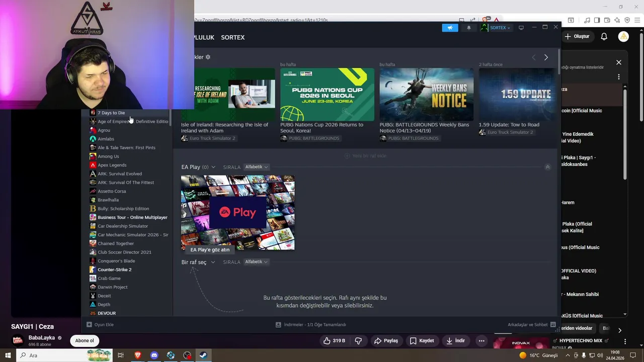The width and height of the screenshot is (644, 362).
Task: Enter Steam Big Picture mode icon
Action: [521, 28]
